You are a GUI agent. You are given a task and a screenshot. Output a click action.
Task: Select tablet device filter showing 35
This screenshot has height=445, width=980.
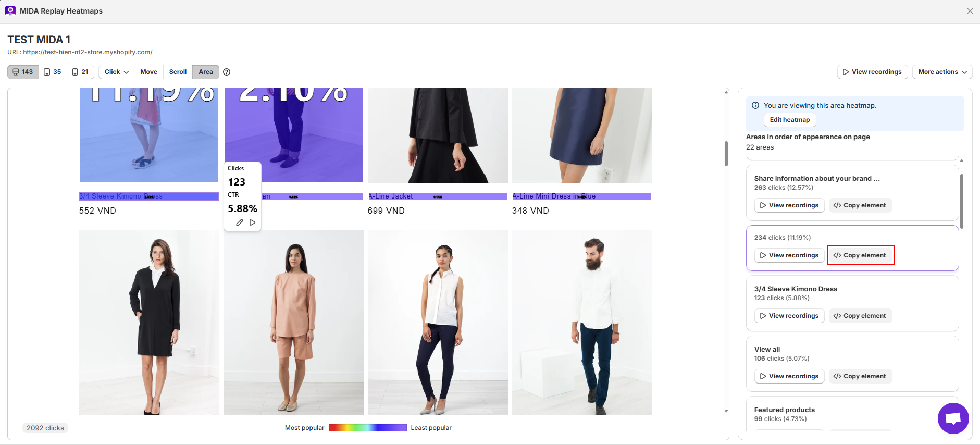point(53,72)
